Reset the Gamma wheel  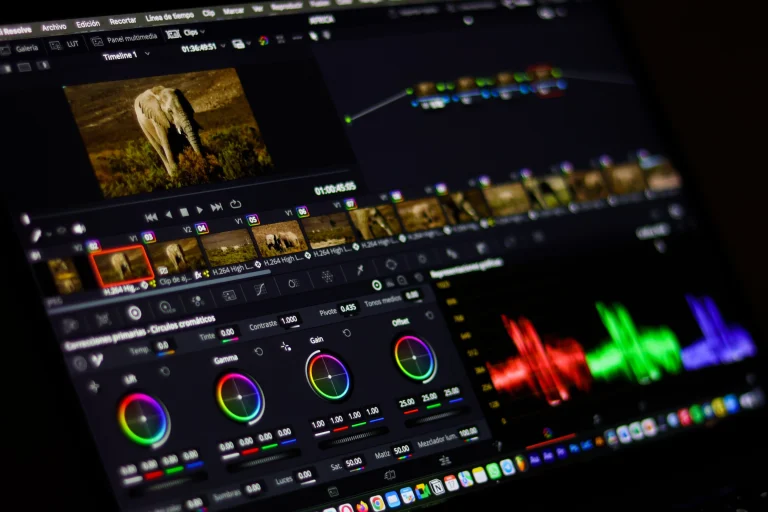tap(259, 352)
